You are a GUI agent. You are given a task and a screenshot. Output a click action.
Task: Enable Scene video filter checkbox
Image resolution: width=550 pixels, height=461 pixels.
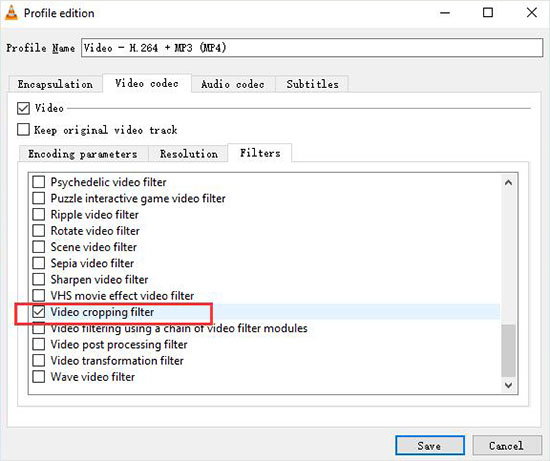pos(39,247)
